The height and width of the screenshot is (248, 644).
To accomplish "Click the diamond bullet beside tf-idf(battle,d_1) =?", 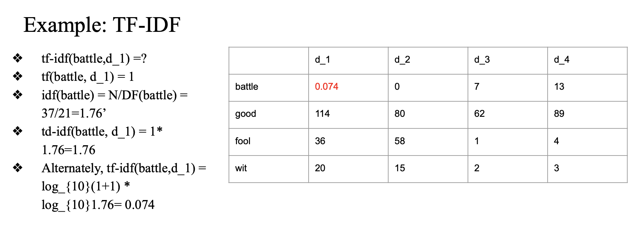I will (x=17, y=58).
